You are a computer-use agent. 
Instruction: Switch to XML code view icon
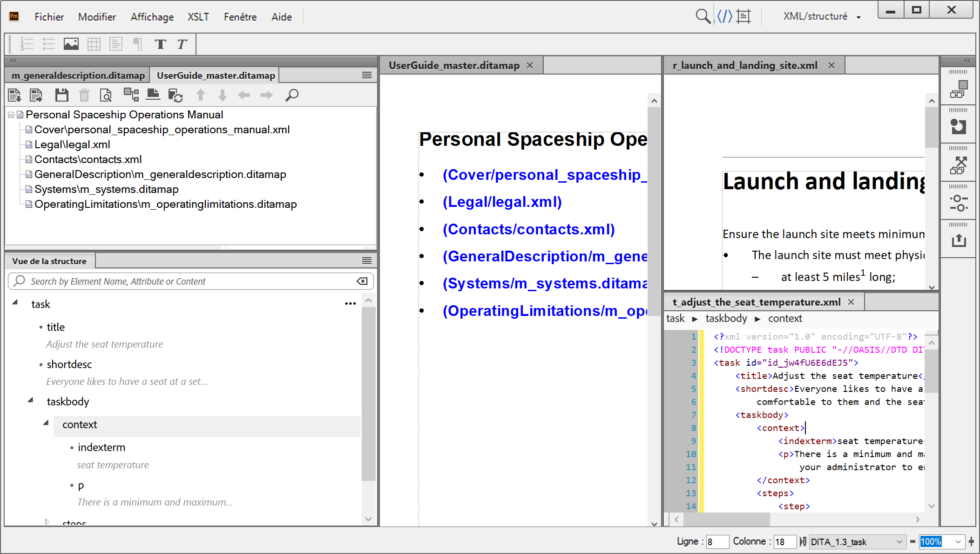[724, 16]
